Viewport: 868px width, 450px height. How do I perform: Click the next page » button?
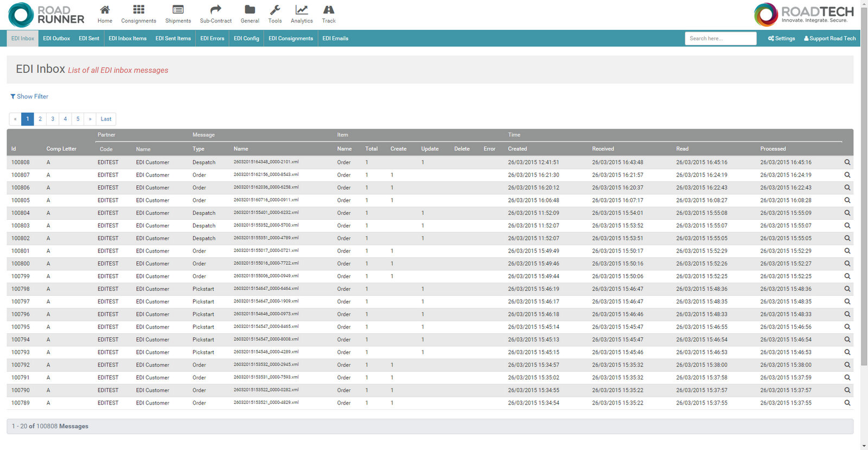click(x=90, y=119)
